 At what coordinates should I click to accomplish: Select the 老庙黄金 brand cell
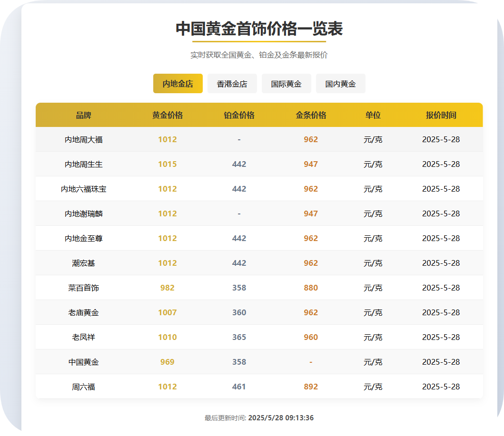point(84,312)
